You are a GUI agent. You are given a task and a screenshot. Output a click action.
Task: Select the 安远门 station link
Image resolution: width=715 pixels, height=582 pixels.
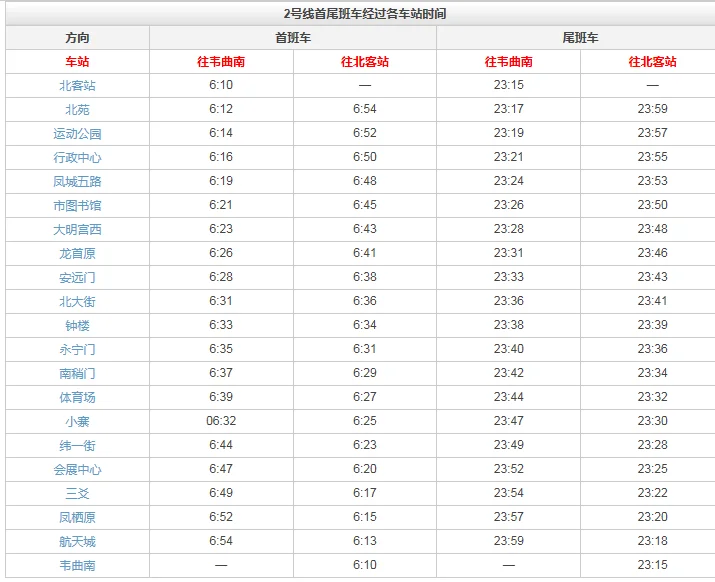(77, 277)
